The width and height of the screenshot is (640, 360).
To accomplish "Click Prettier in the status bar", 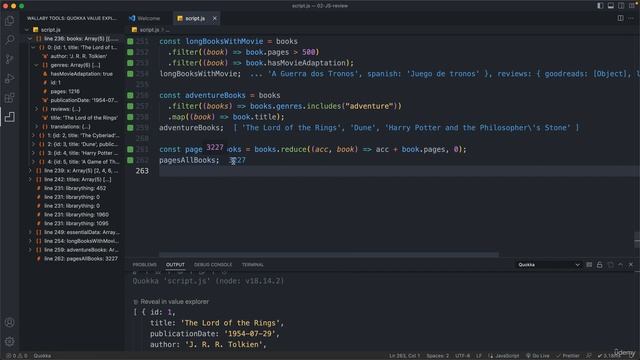I will coord(567,356).
